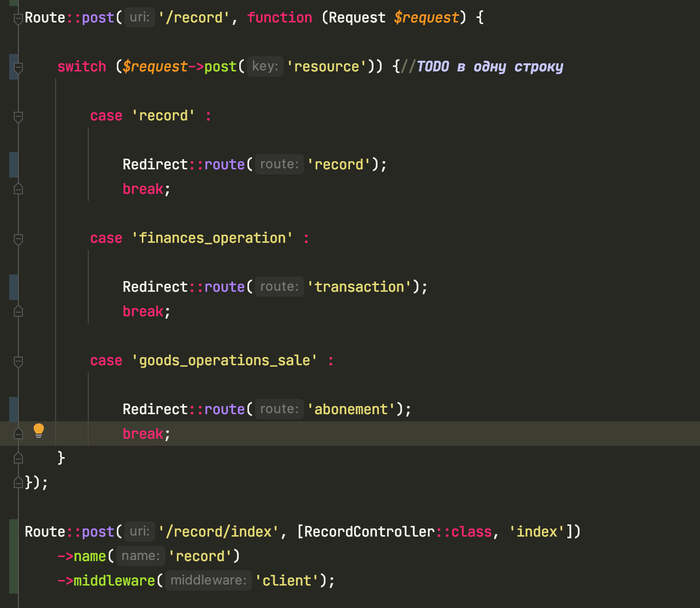Click 'RecordController' class reference
Image resolution: width=700 pixels, height=608 pixels.
(369, 532)
